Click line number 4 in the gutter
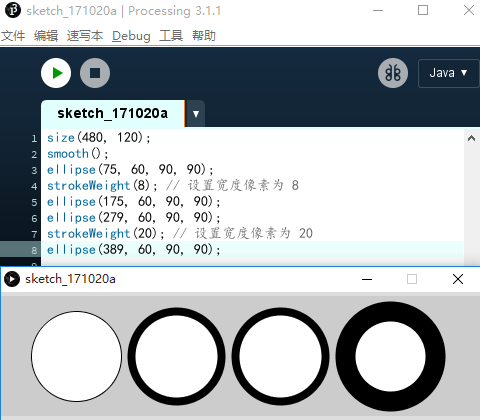 (x=34, y=186)
